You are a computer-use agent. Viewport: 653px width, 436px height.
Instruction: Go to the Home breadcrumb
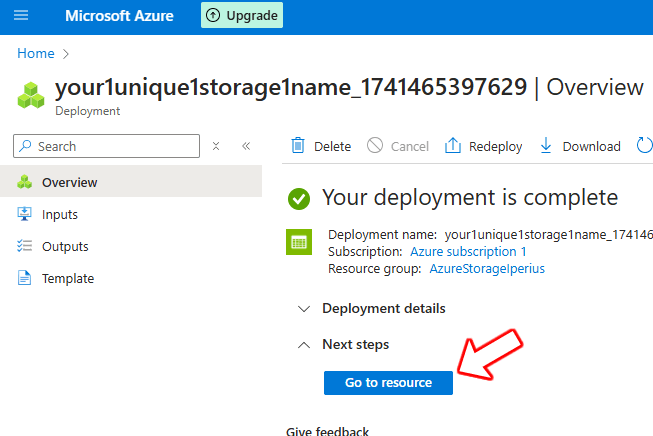(x=36, y=53)
